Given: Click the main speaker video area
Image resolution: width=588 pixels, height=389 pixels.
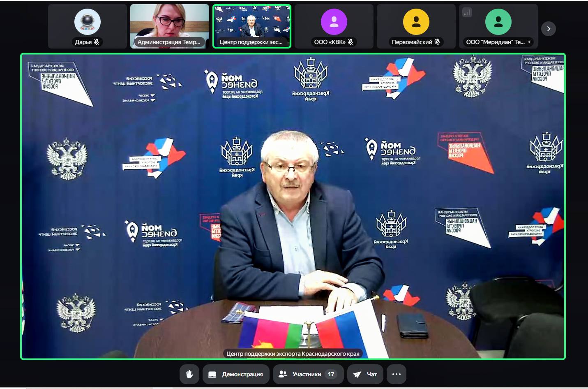Looking at the screenshot, I should pos(293,206).
